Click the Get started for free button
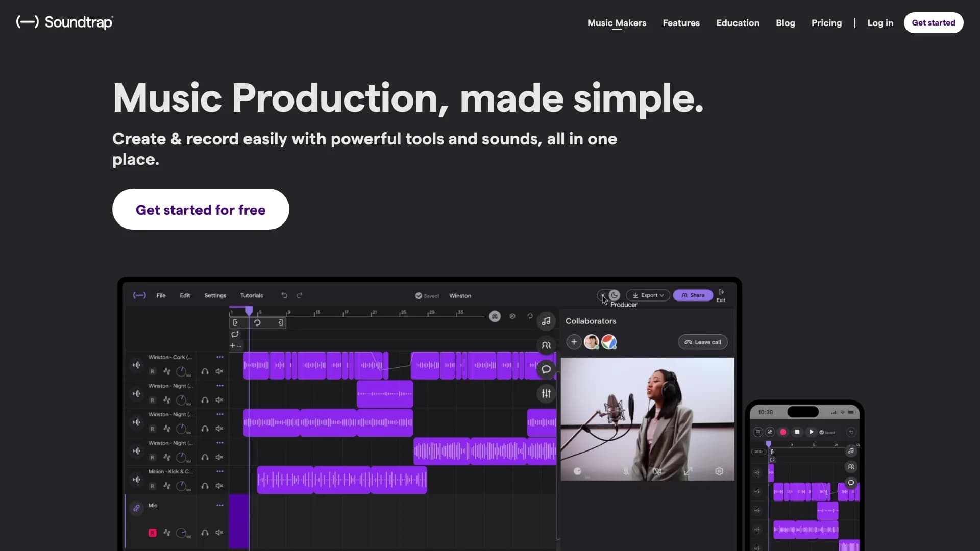Image resolution: width=980 pixels, height=551 pixels. coord(201,209)
